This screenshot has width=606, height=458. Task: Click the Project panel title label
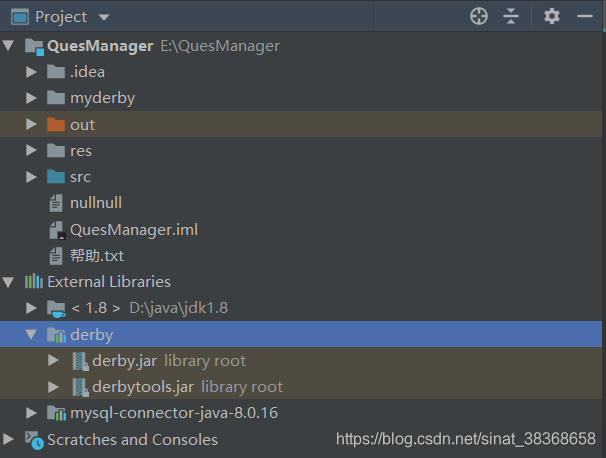61,17
